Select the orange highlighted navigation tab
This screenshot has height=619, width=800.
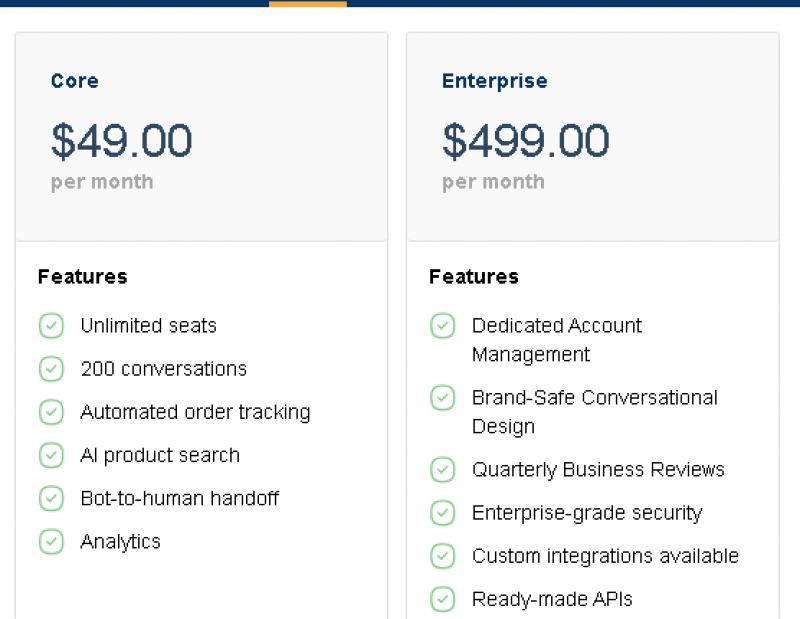pyautogui.click(x=306, y=5)
